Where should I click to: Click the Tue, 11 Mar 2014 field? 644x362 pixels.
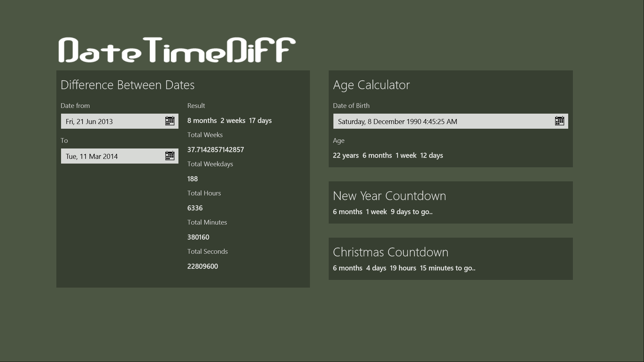coord(112,156)
